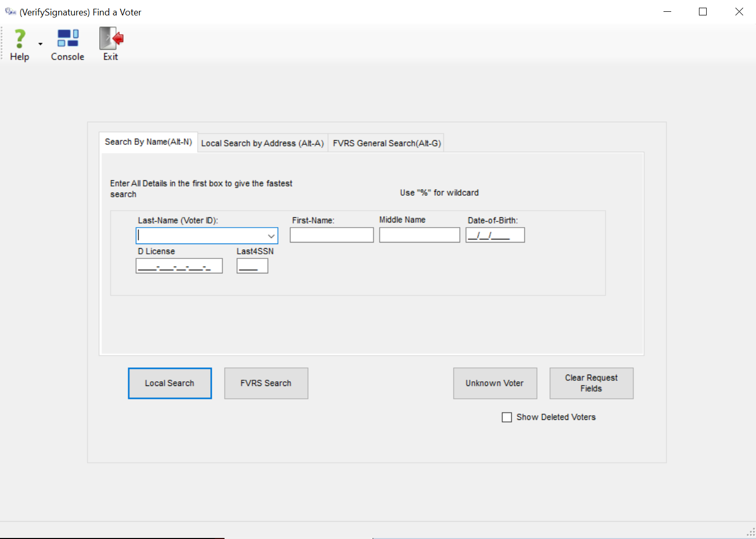Click into the First-Name input field
This screenshot has height=539, width=756.
(x=331, y=235)
